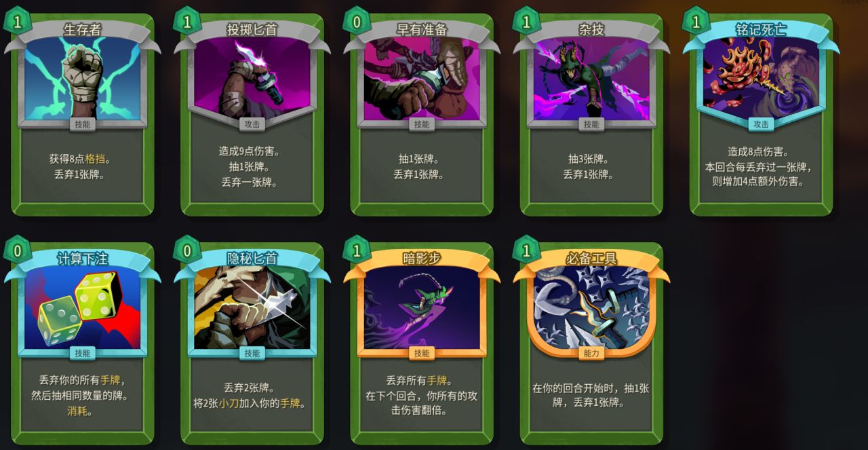
Task: Click the energy cost gem on 暗影步
Action: (357, 250)
